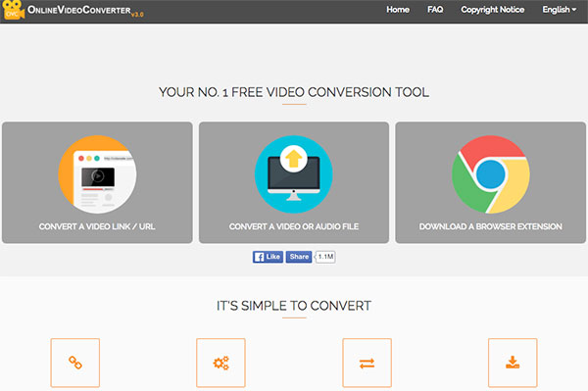Open the FAQ page
Screen dimensions: 588x391
click(x=435, y=10)
